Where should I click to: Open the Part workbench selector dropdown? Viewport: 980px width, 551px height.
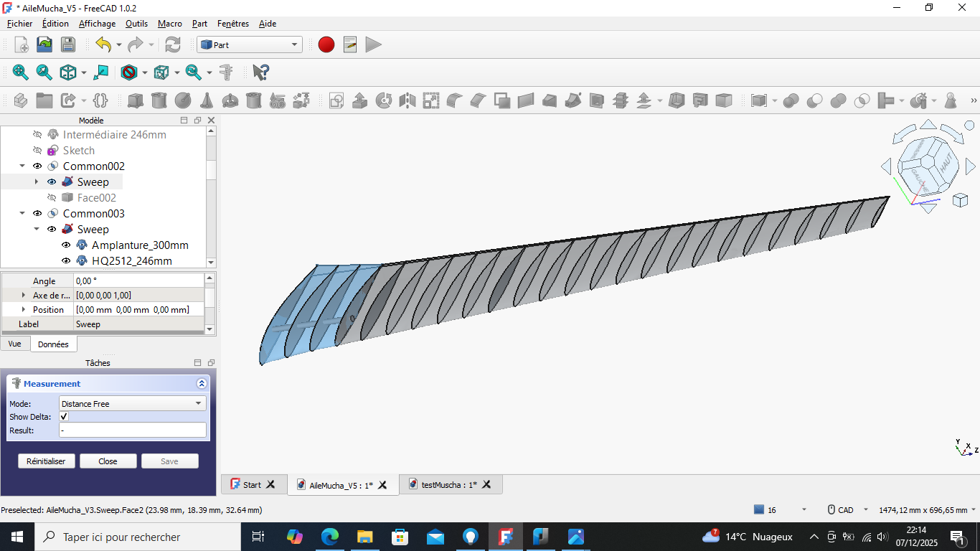[250, 44]
